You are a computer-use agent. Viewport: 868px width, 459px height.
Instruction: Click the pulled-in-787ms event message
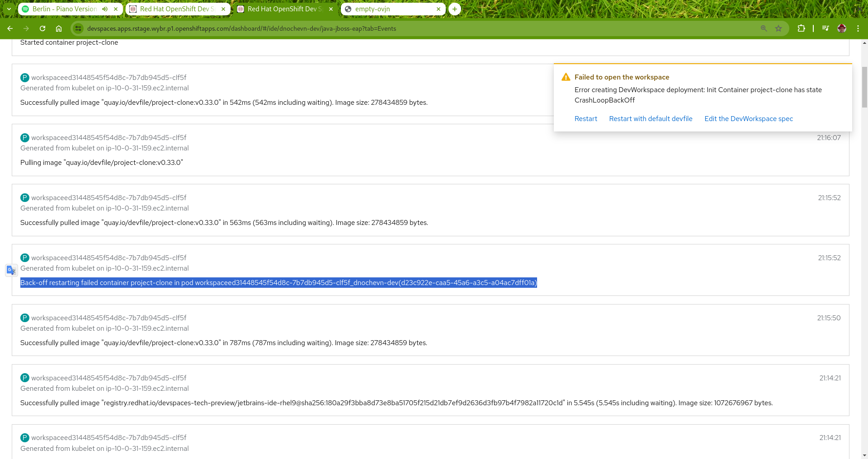224,343
